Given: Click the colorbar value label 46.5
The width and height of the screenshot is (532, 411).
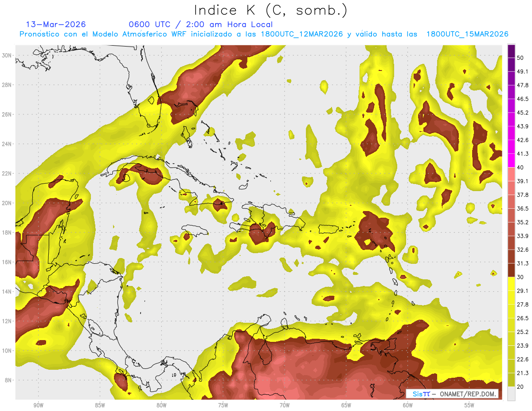Looking at the screenshot, I should tap(522, 99).
